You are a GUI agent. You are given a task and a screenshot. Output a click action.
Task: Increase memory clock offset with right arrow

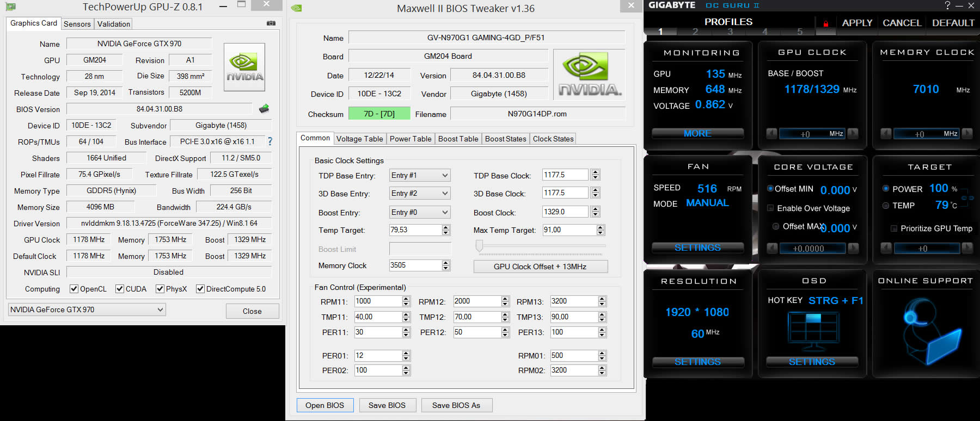click(967, 134)
